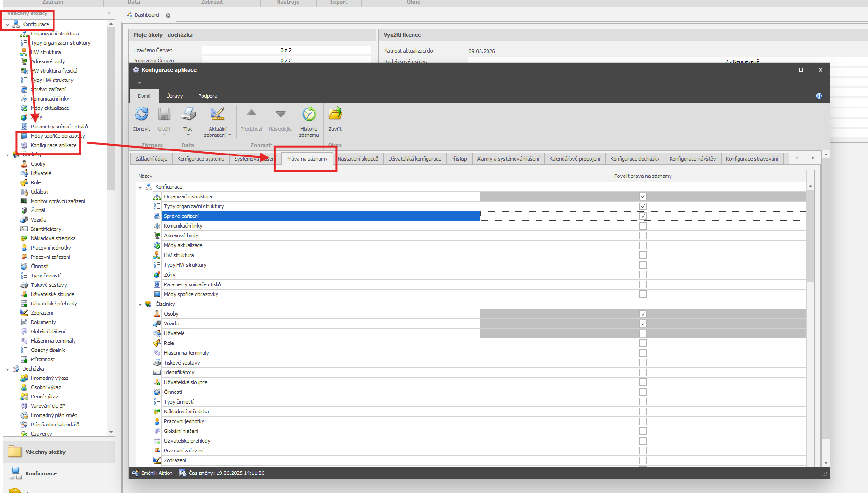Open Nastavení sloupců tab
Image resolution: width=868 pixels, height=493 pixels.
[358, 159]
